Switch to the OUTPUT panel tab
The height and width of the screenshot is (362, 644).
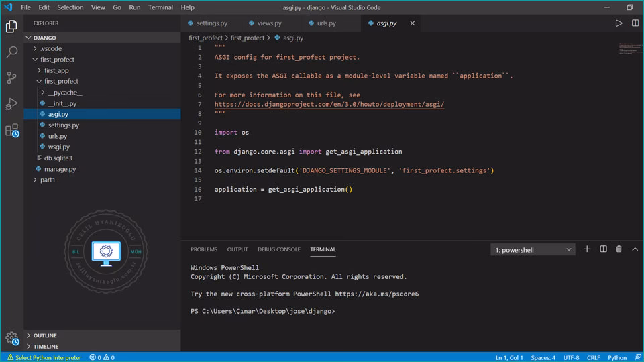tap(237, 249)
